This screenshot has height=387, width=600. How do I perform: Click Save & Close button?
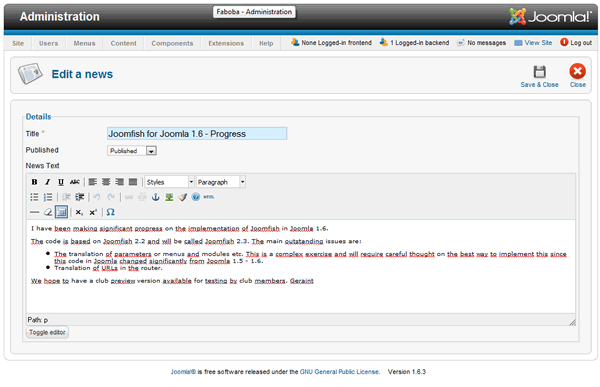click(x=539, y=76)
